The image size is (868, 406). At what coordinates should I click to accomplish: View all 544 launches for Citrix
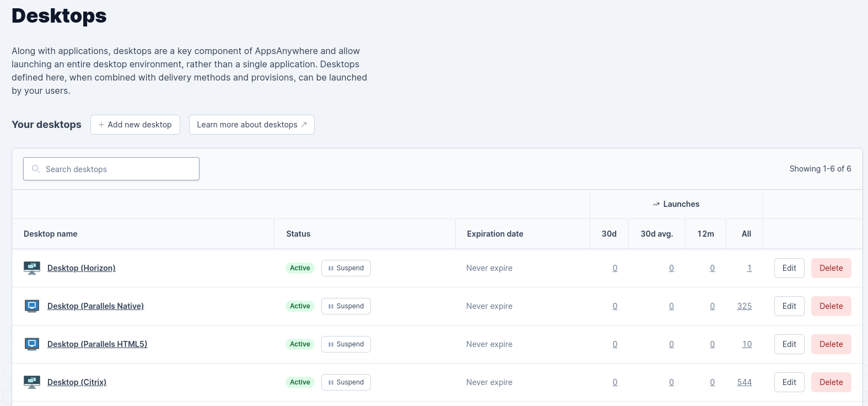coord(744,382)
